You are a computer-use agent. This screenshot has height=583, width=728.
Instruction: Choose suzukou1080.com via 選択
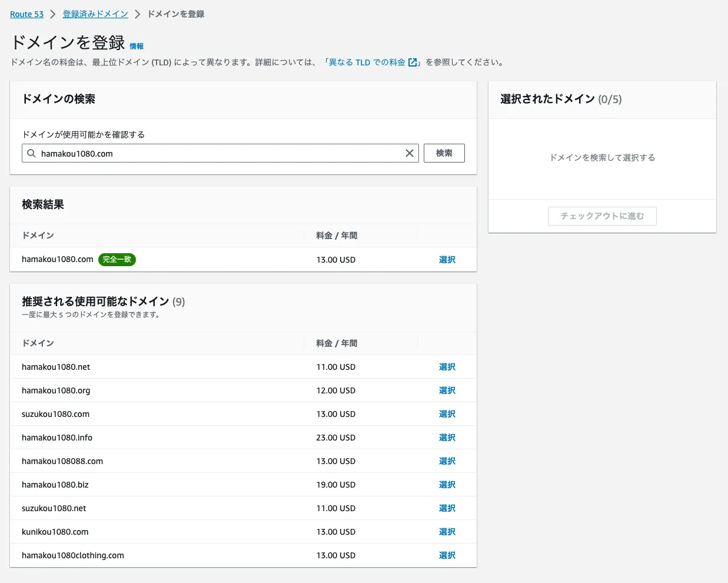447,414
